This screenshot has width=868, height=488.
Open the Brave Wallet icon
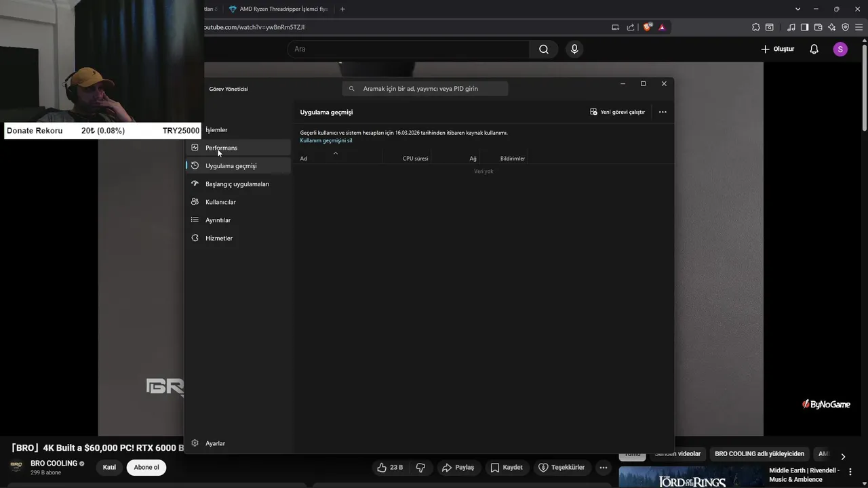(x=818, y=27)
